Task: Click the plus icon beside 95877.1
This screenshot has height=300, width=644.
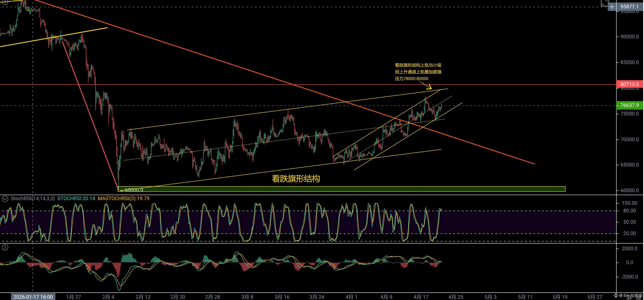Action: click(612, 7)
